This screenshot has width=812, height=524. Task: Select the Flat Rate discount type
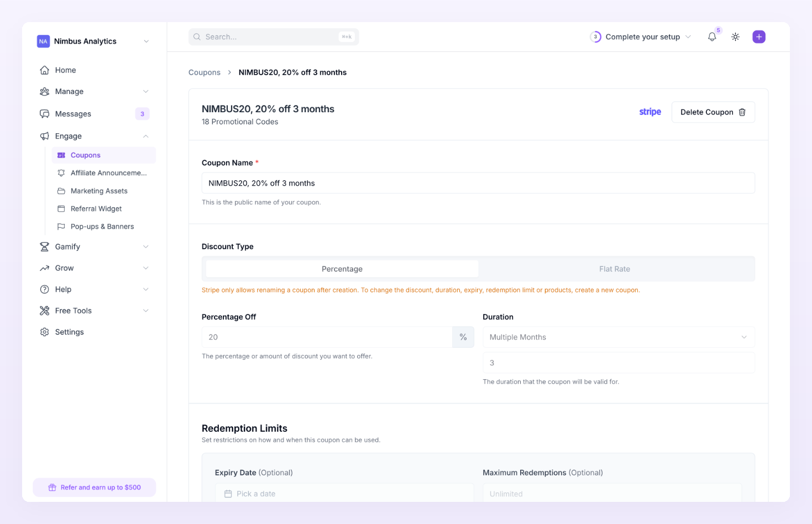tap(615, 269)
